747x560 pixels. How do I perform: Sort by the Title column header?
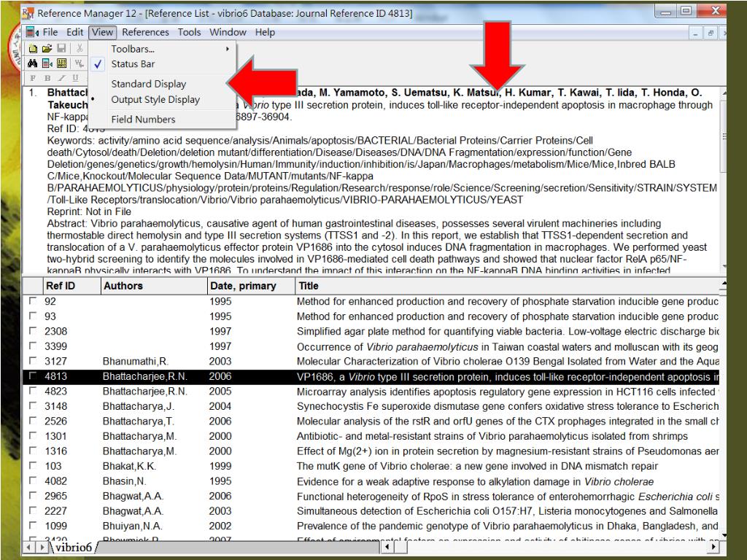pyautogui.click(x=508, y=286)
